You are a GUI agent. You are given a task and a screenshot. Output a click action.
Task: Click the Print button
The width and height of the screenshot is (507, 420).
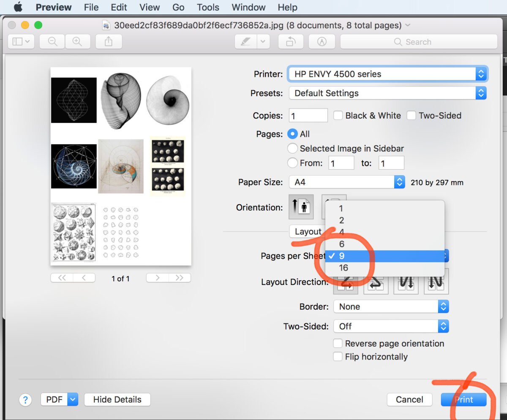point(463,399)
